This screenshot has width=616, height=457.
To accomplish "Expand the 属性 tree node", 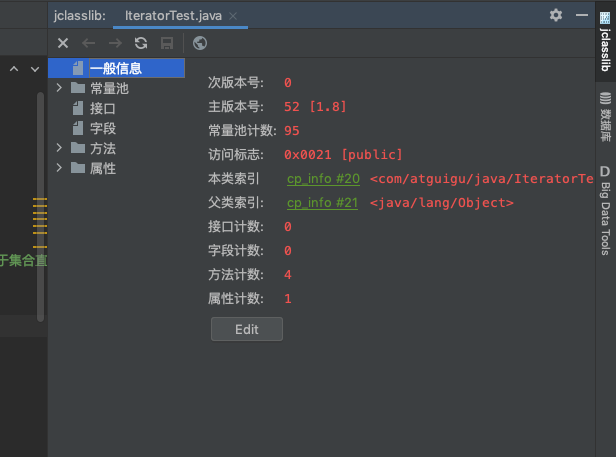I will click(x=59, y=168).
